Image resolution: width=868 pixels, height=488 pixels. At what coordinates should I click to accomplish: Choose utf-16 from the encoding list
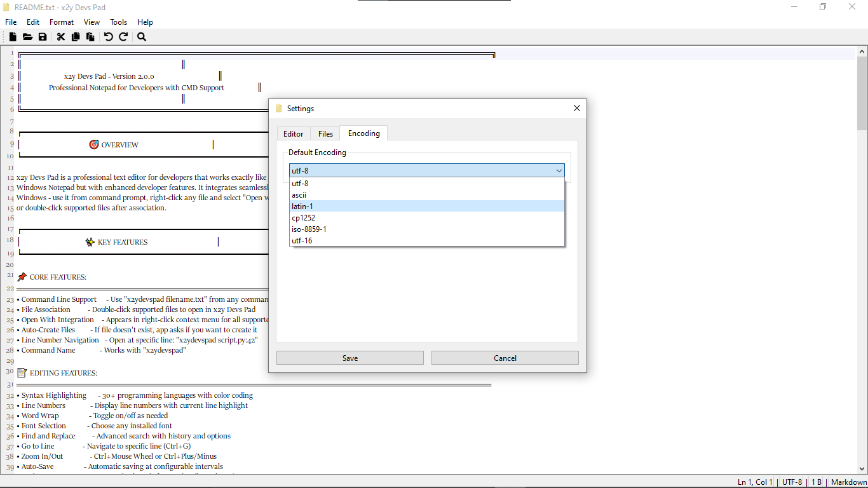pos(427,241)
